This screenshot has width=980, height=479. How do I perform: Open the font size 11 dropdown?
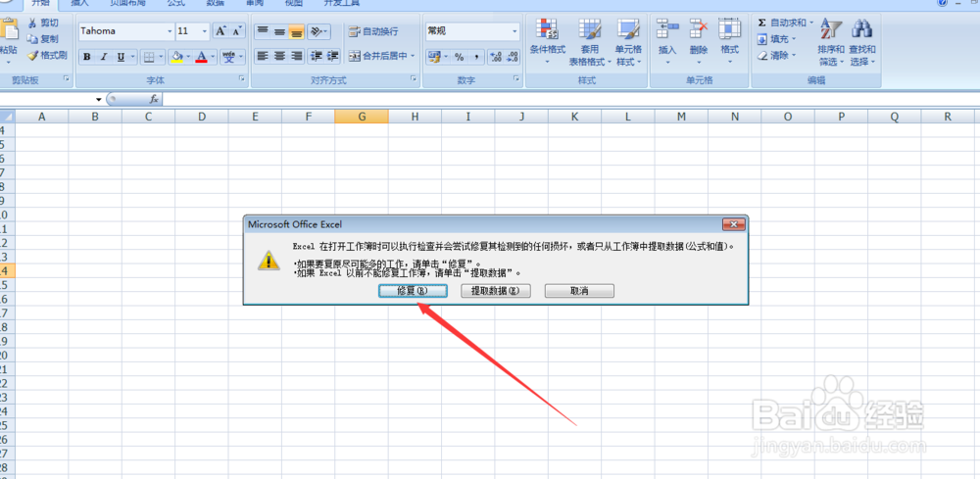point(205,31)
